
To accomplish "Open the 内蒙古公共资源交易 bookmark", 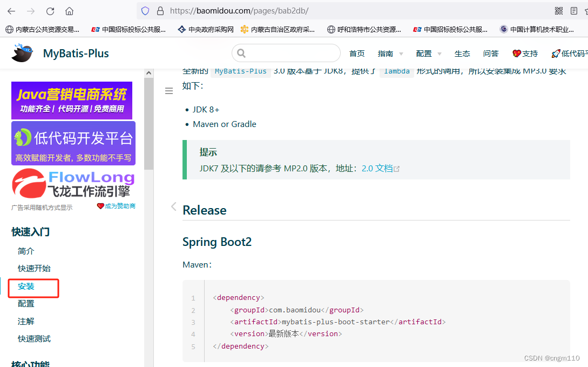I will [42, 29].
